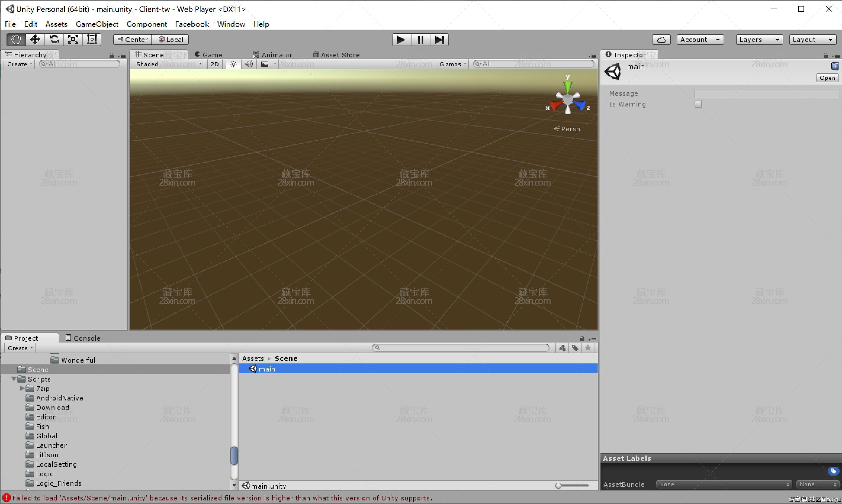
Task: Open Inspector help reference icon
Action: [835, 66]
